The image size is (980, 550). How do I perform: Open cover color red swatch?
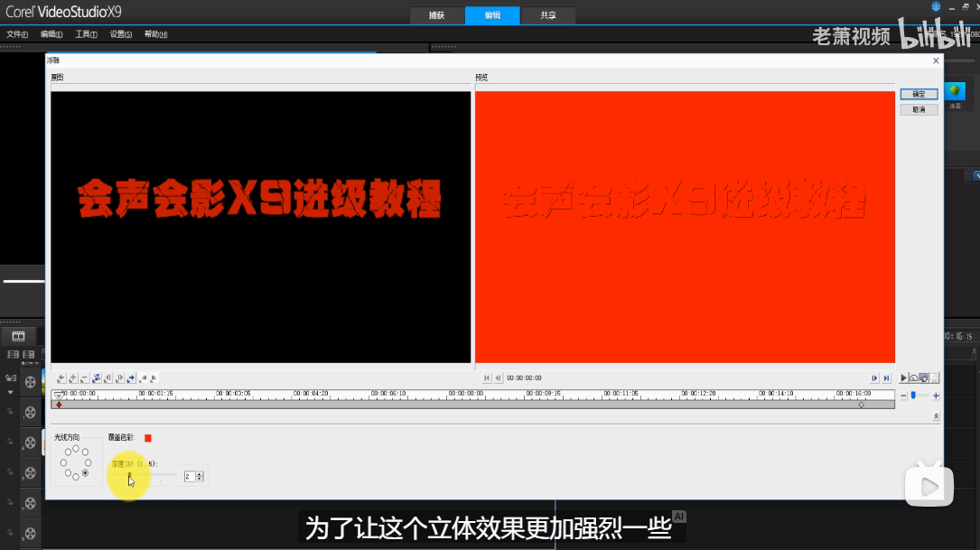click(148, 438)
